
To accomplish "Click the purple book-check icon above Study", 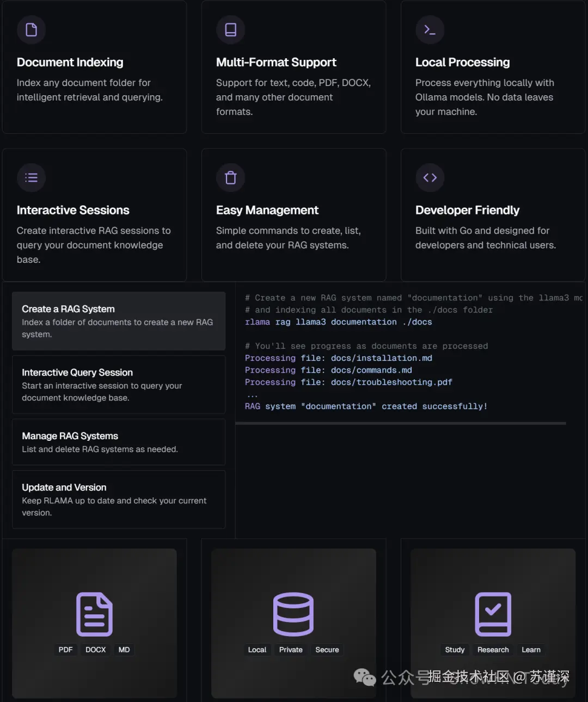I will click(x=493, y=614).
